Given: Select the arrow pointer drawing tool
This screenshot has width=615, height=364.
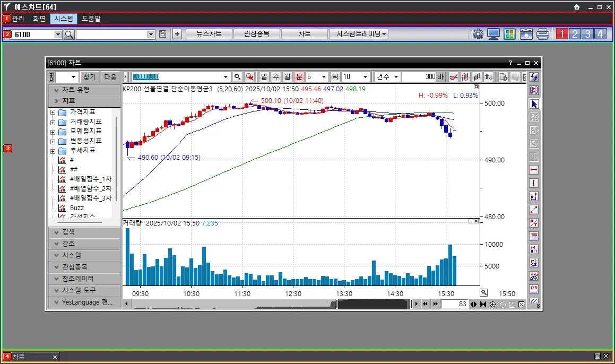Looking at the screenshot, I should (x=534, y=104).
